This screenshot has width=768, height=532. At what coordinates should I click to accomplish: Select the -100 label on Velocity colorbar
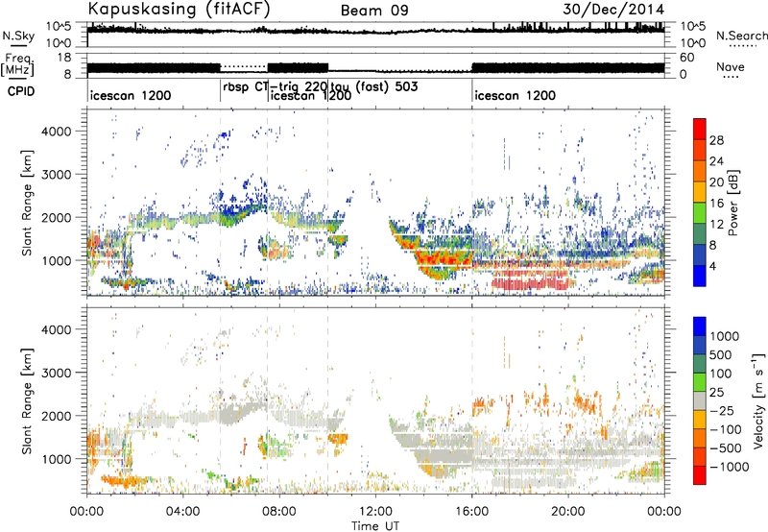point(726,429)
